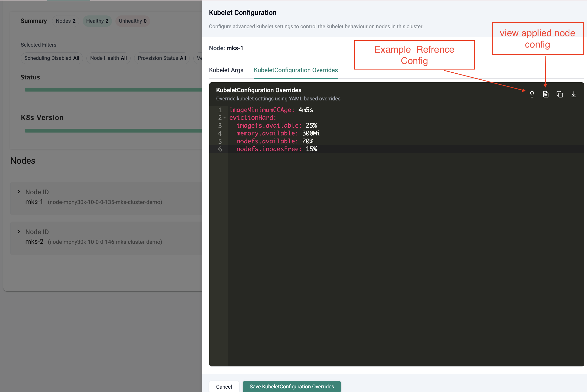Click the Nodes 2 summary chip
This screenshot has width=587, height=392.
(x=65, y=21)
